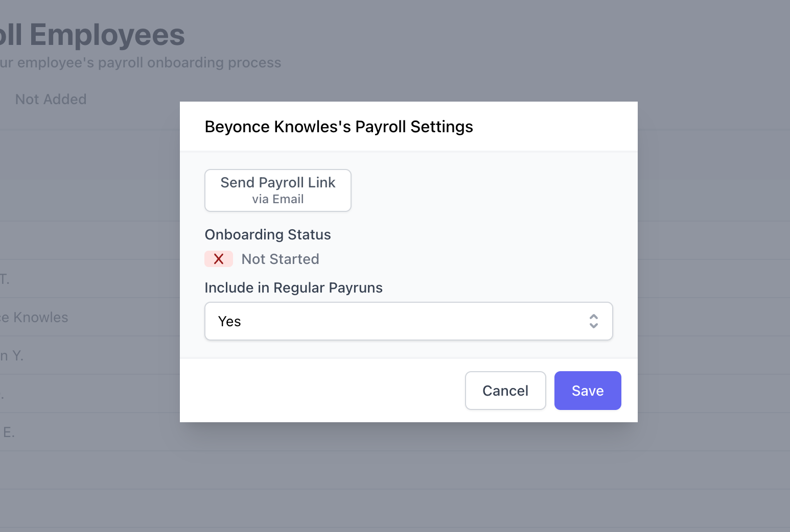Open the Include in Regular Payruns dropdown

[408, 321]
